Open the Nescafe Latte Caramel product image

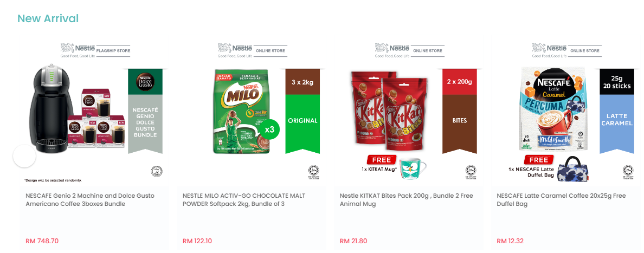(x=565, y=111)
